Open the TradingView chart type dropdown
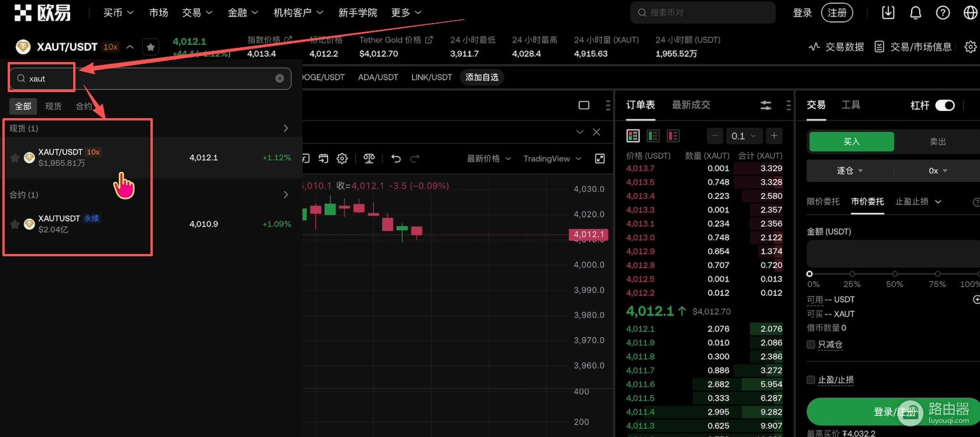980x437 pixels. point(552,158)
